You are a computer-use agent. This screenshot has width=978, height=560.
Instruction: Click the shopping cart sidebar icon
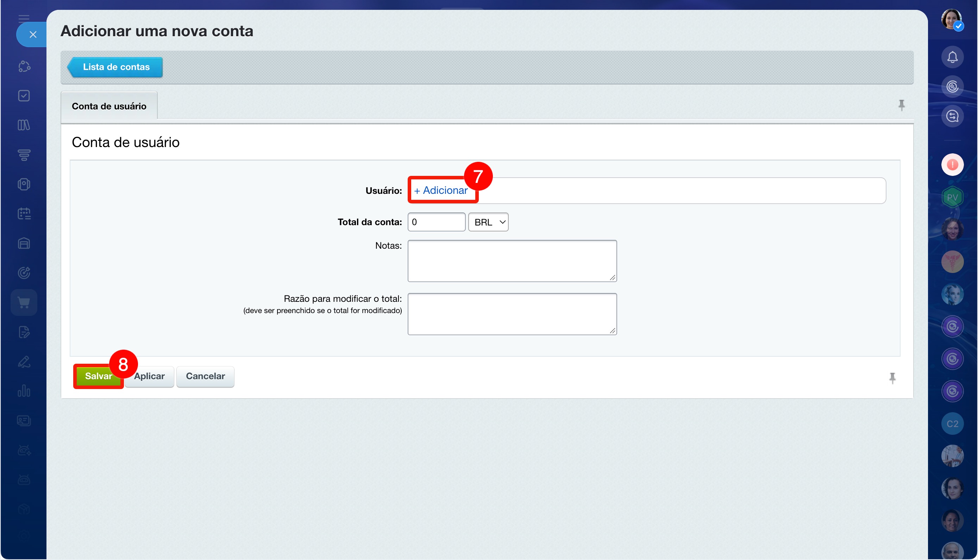(x=24, y=303)
